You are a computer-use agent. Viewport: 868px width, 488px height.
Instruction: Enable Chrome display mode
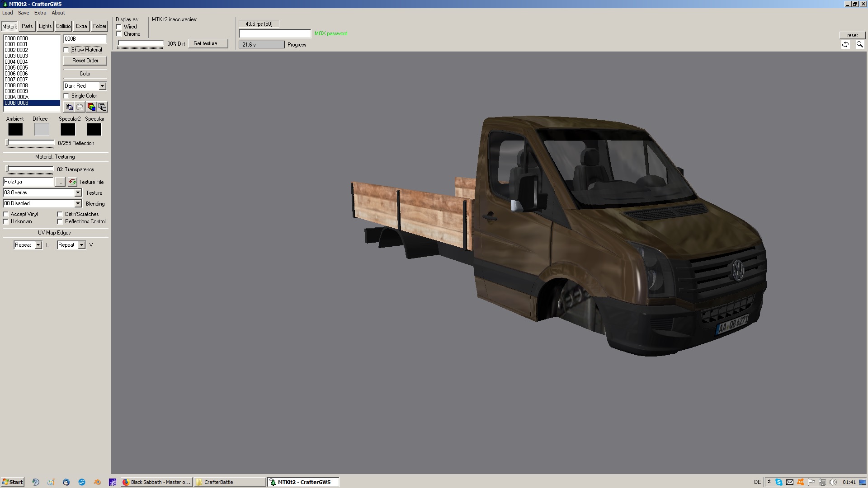[119, 34]
